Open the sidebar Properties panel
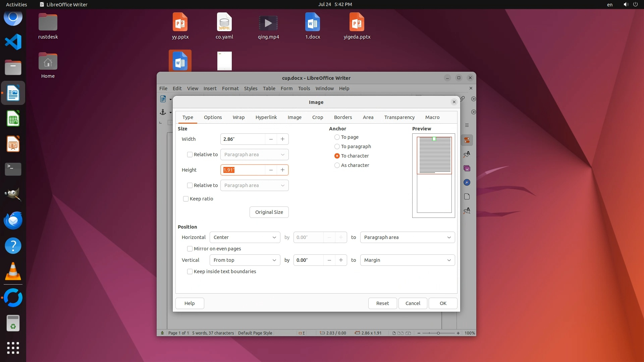 (x=467, y=140)
